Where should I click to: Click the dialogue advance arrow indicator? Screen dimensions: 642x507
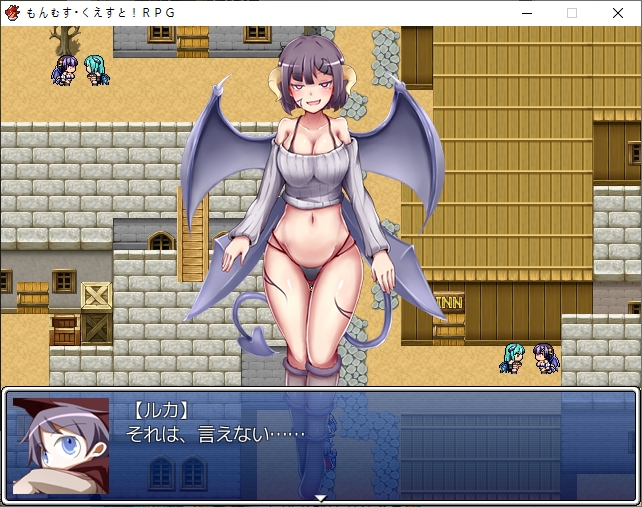(321, 498)
